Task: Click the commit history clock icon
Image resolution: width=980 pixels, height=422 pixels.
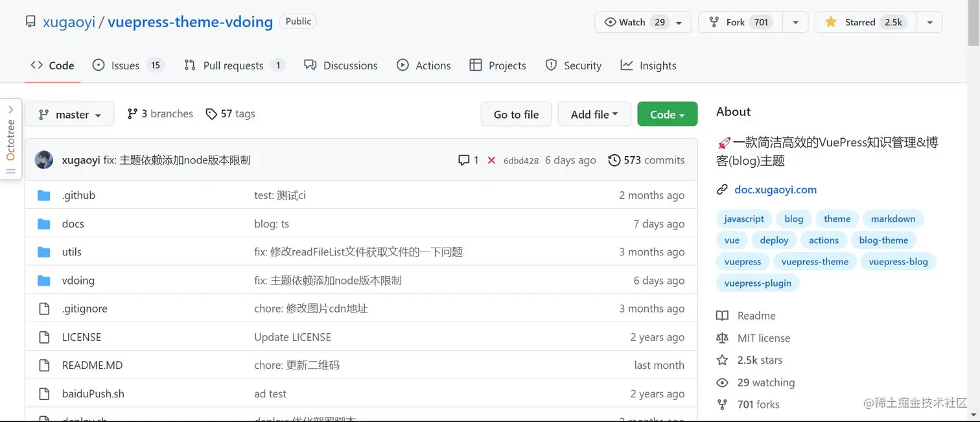Action: 614,160
